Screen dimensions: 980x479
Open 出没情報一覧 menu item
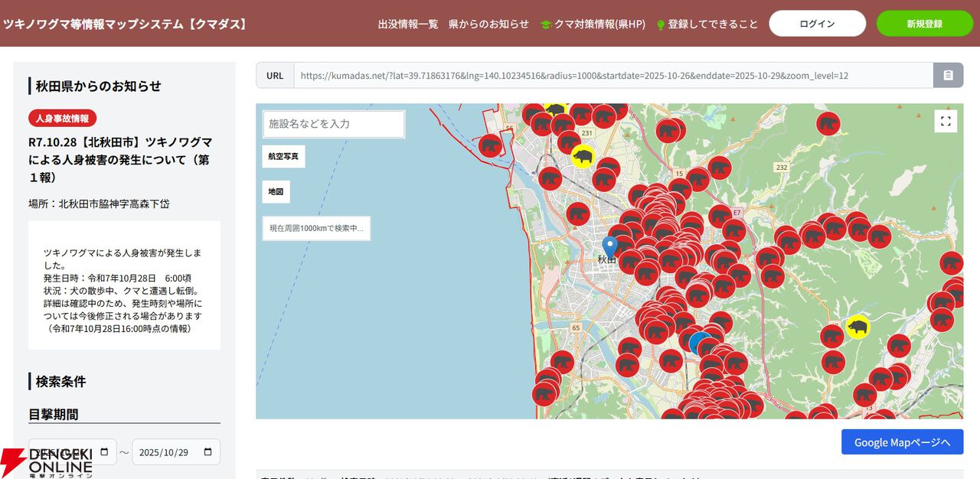(408, 24)
